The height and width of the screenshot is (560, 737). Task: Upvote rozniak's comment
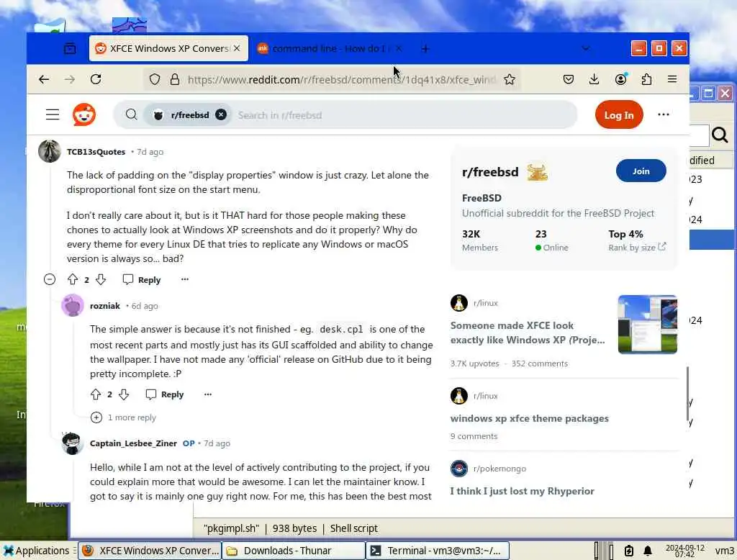96,394
